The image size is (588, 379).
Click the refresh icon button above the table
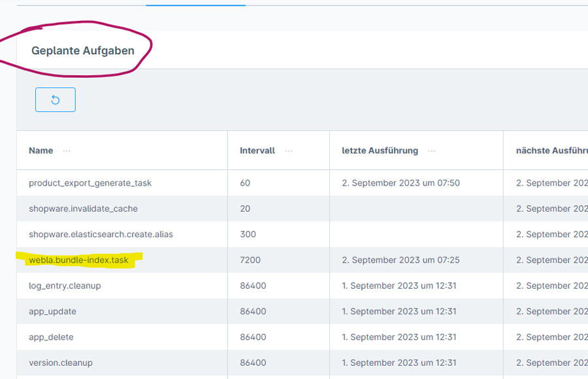pos(55,100)
